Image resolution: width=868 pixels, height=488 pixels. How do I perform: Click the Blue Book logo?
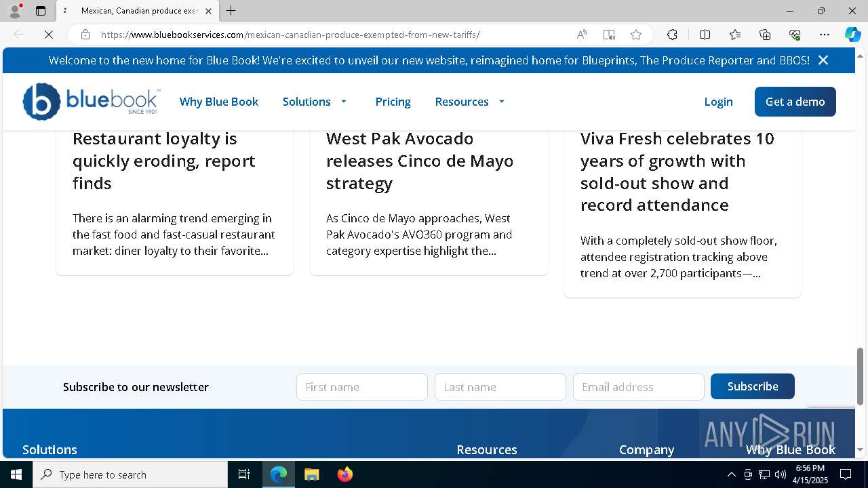[x=92, y=102]
